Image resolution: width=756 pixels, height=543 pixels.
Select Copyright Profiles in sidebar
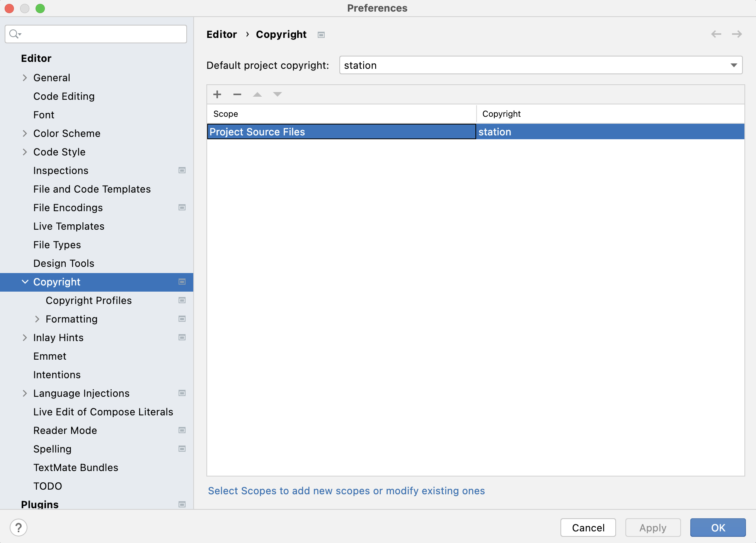click(x=89, y=301)
